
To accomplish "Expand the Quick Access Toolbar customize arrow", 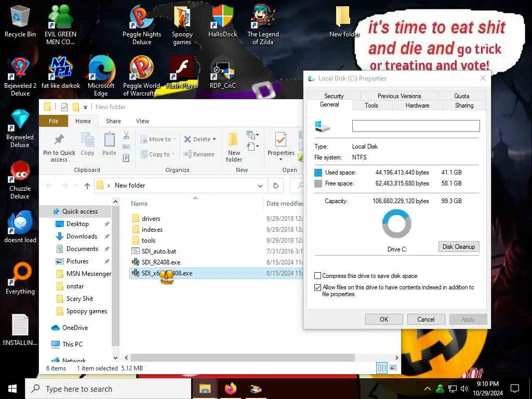I will coord(86,107).
